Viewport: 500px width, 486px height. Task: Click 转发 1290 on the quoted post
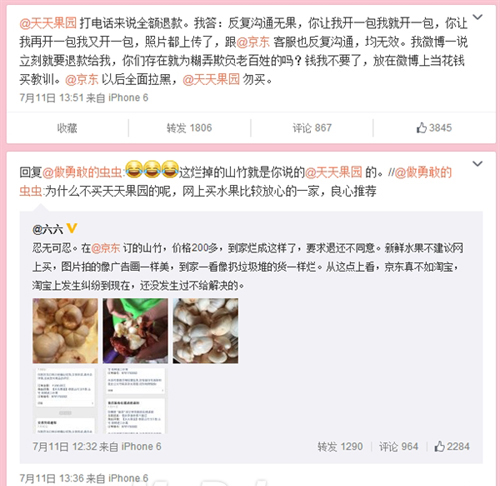[340, 447]
